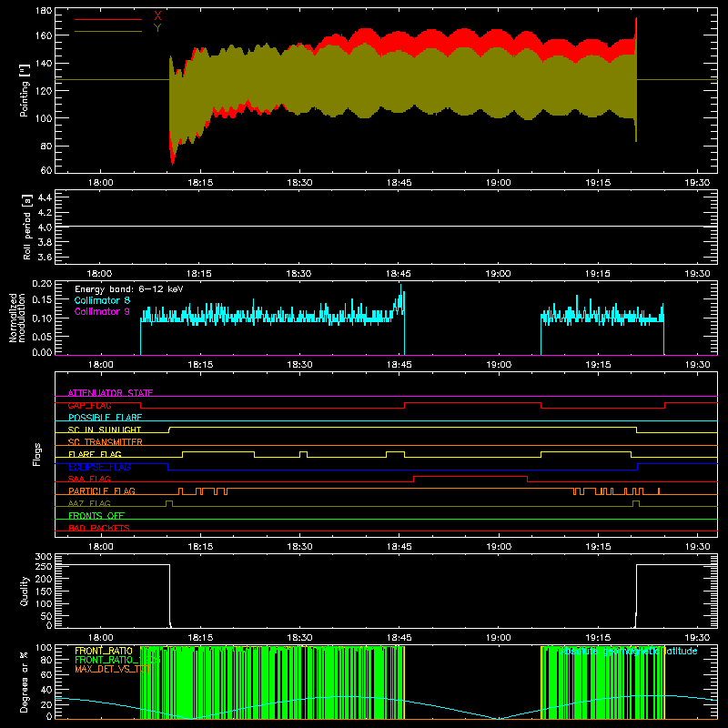Click the 18:00 time label under Pointing plot
This screenshot has height=728, width=728.
click(x=101, y=183)
